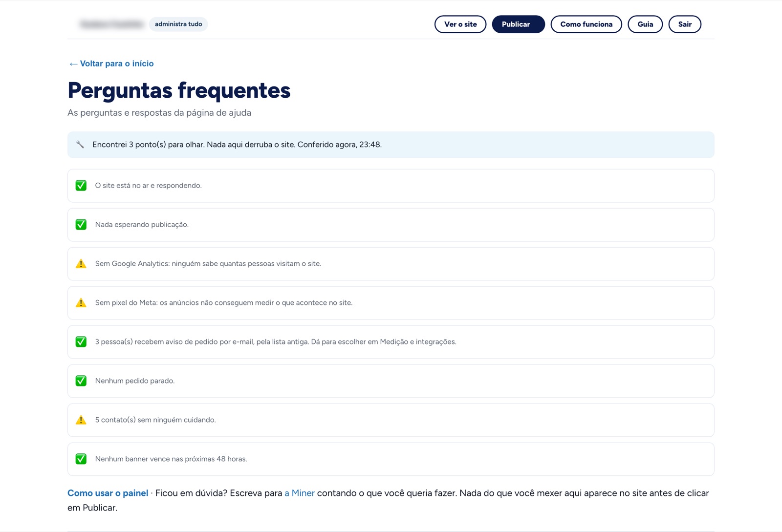This screenshot has height=532, width=782.
Task: Go back via 'Voltar para o início'
Action: click(x=111, y=64)
